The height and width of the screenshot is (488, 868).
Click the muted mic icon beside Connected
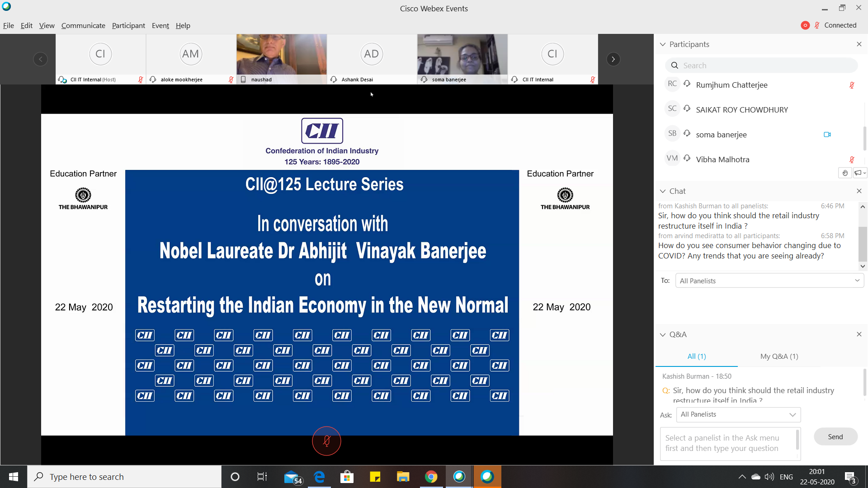(817, 25)
